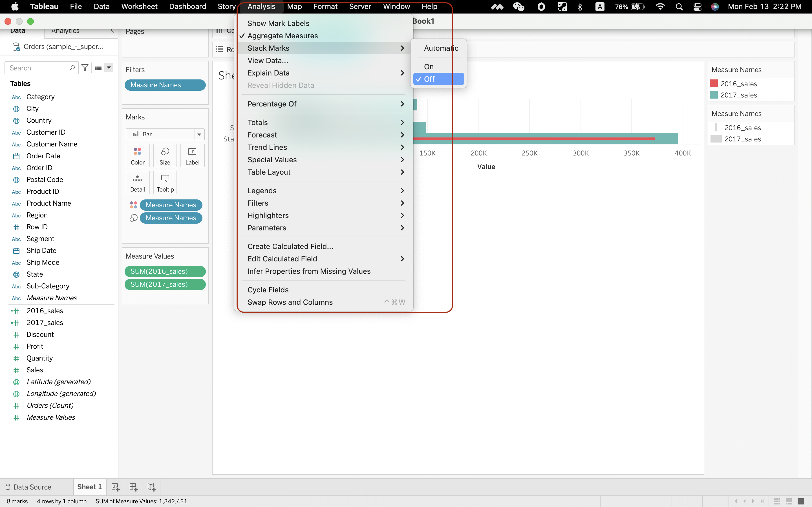The height and width of the screenshot is (507, 812).
Task: Choose Automatic for Stack Marks
Action: pos(441,48)
